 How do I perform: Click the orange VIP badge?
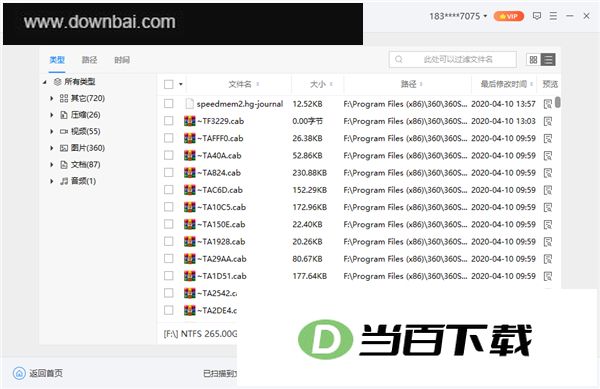[x=509, y=16]
